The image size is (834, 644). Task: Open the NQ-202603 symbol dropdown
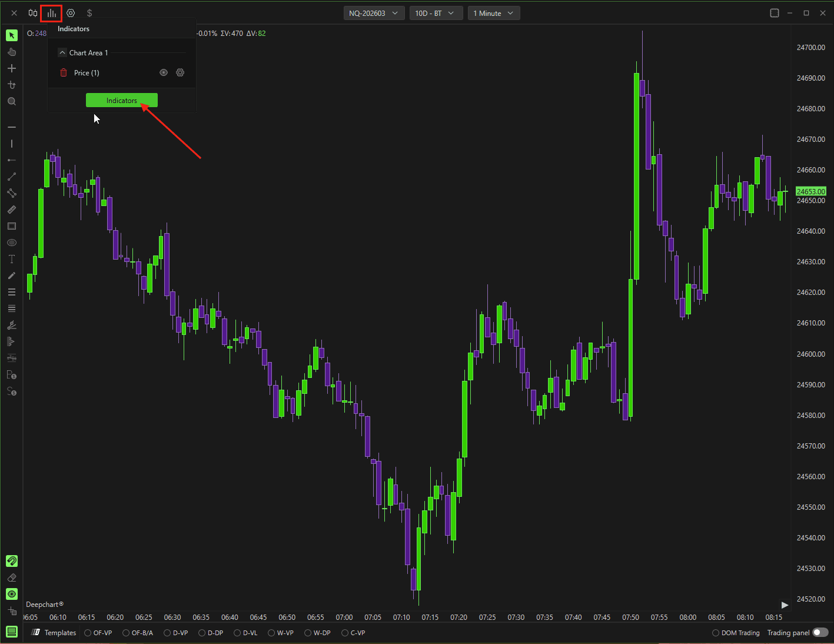374,13
